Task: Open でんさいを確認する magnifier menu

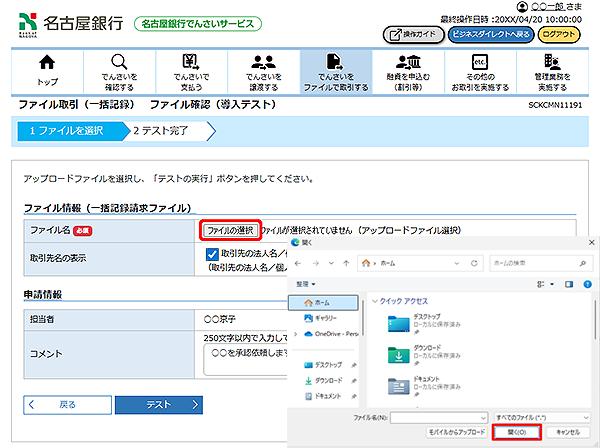Action: [119, 69]
